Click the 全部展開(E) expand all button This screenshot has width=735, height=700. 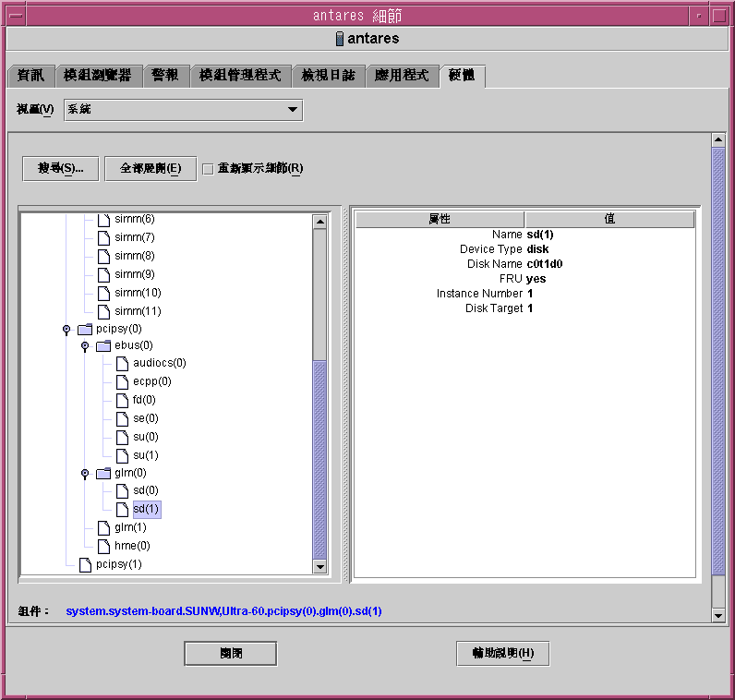pos(151,168)
